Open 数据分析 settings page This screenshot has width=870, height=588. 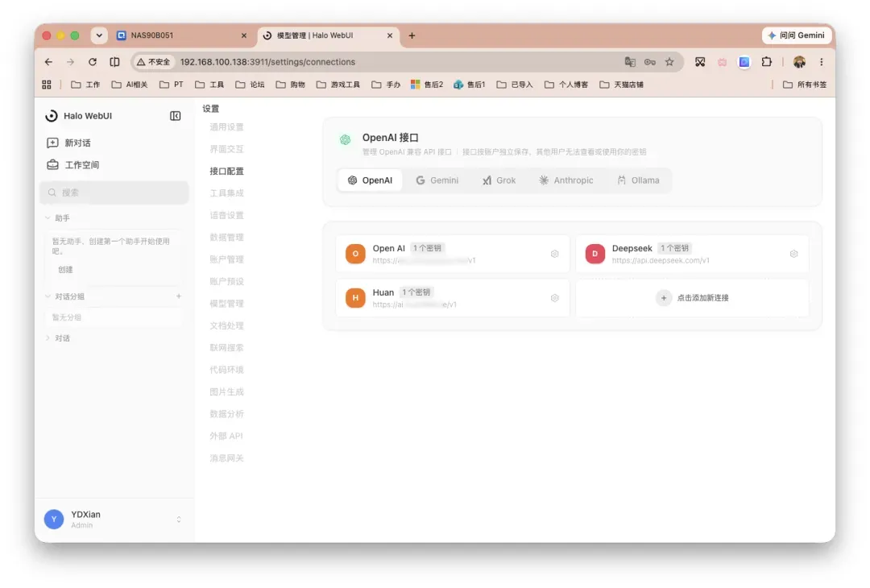pyautogui.click(x=226, y=414)
